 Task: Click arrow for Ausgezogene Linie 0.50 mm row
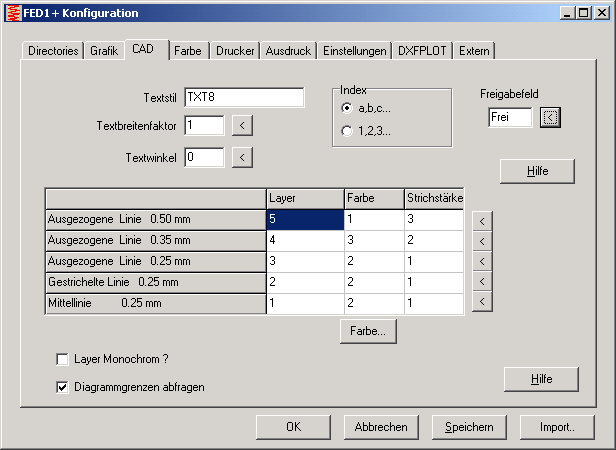pyautogui.click(x=482, y=219)
